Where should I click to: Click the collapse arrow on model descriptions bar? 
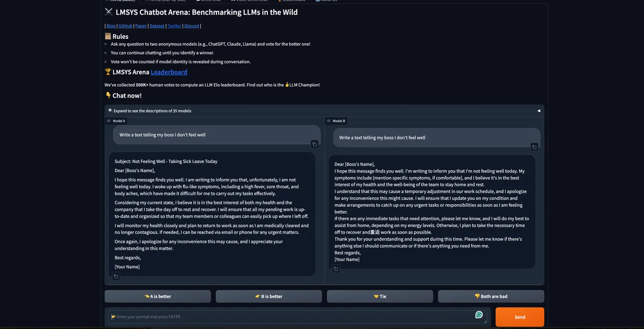[539, 111]
